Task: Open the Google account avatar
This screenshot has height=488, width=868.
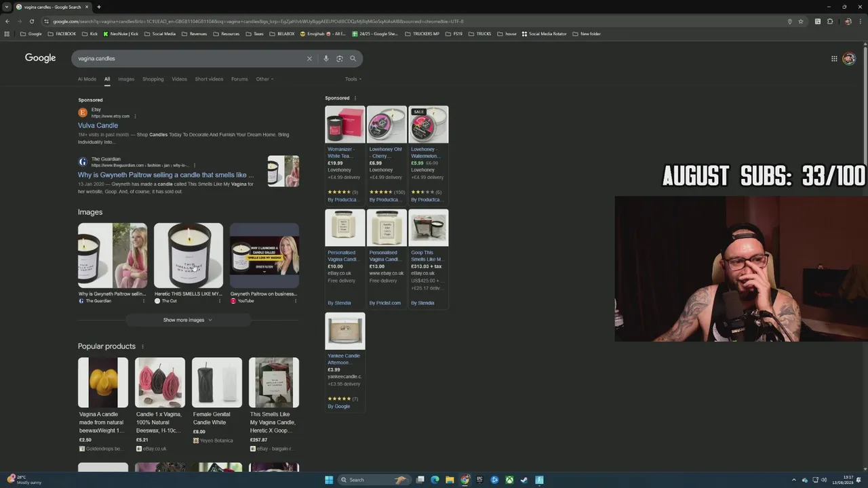Action: [x=849, y=58]
